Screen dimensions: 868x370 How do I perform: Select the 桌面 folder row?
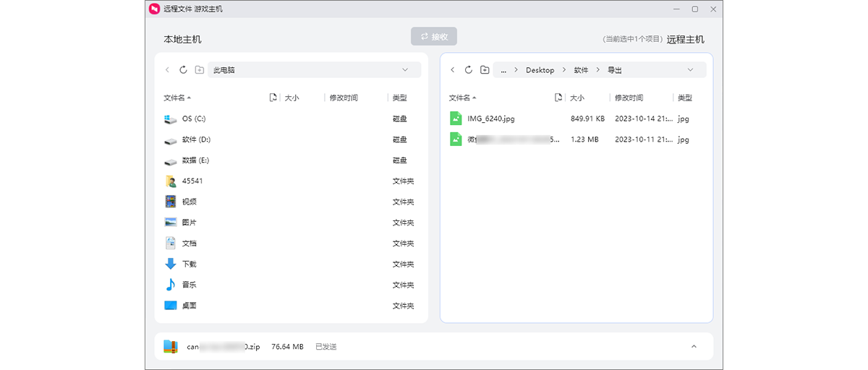(291, 306)
